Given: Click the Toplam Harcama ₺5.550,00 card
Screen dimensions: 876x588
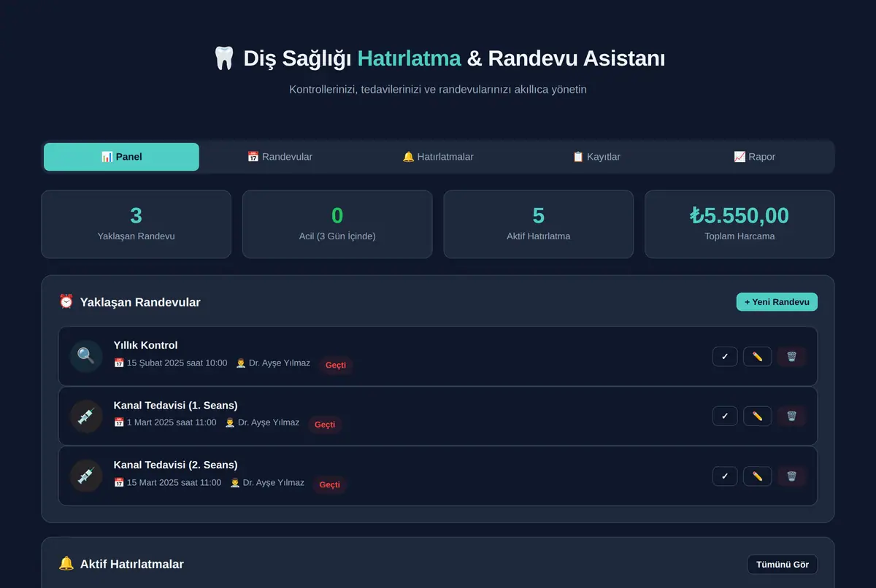Looking at the screenshot, I should pyautogui.click(x=739, y=224).
